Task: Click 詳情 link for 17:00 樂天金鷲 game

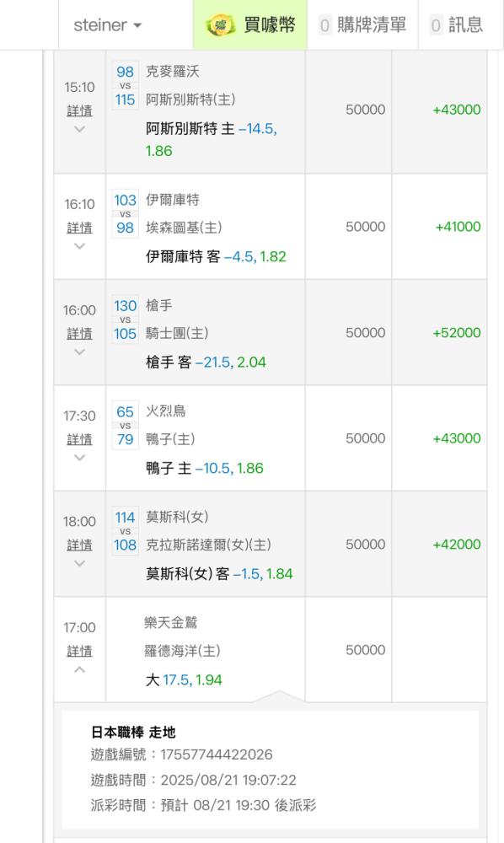Action: tap(79, 651)
